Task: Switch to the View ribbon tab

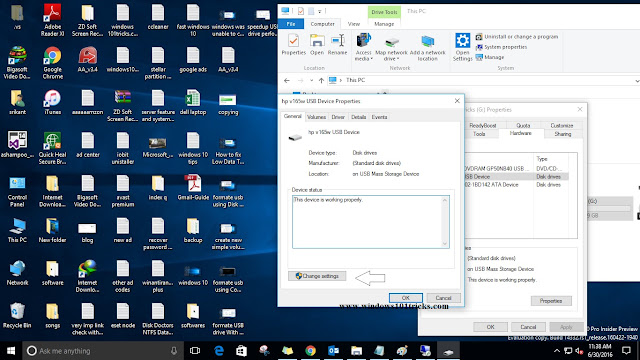Action: point(353,24)
